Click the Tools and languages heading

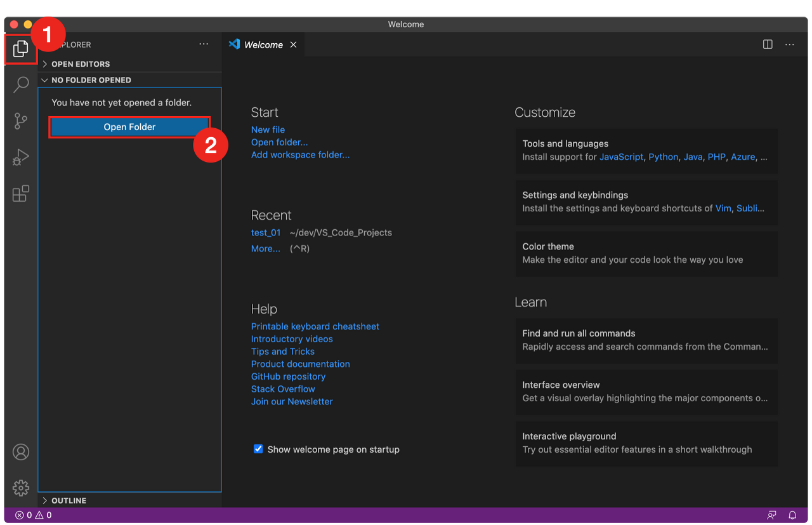pos(565,143)
